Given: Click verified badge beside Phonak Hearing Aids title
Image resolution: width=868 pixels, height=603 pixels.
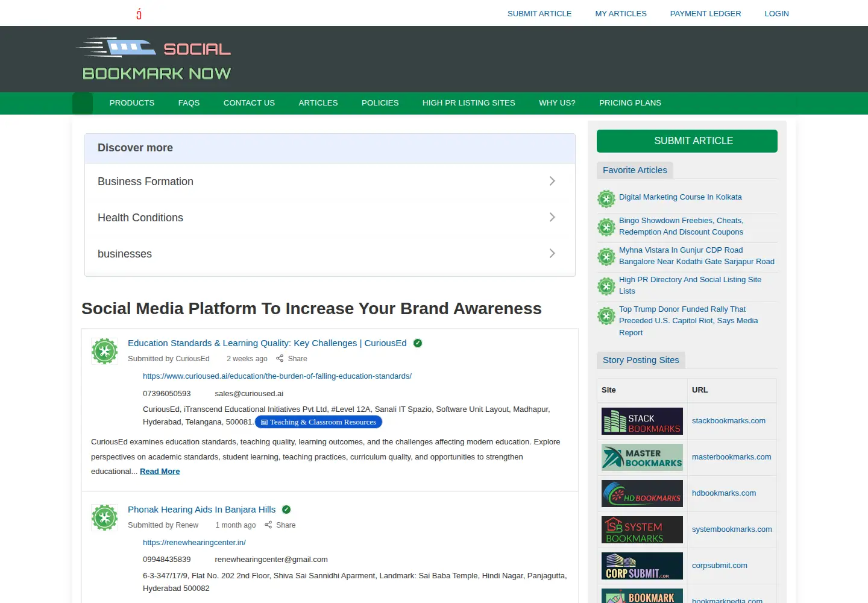Looking at the screenshot, I should [x=286, y=510].
